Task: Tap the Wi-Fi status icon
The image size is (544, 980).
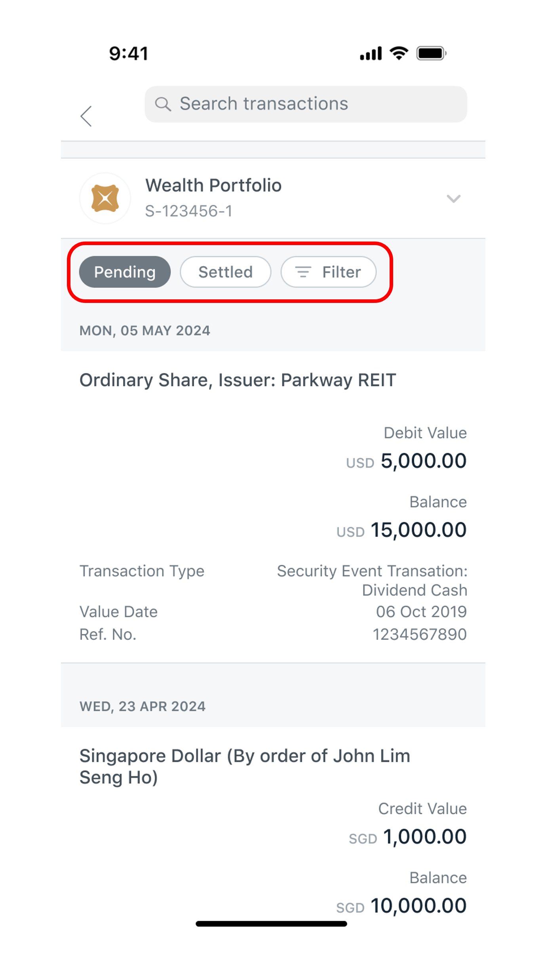Action: pos(399,53)
